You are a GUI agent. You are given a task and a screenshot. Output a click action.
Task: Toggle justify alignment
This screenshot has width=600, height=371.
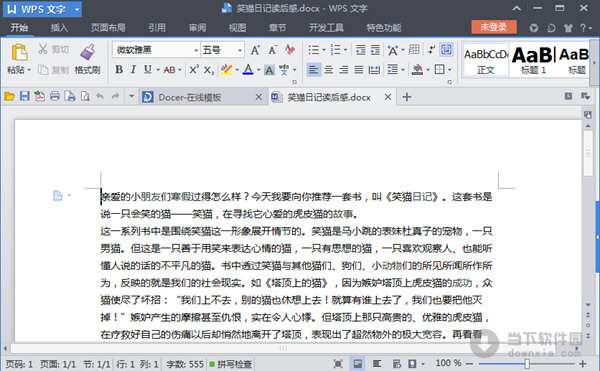coord(359,70)
